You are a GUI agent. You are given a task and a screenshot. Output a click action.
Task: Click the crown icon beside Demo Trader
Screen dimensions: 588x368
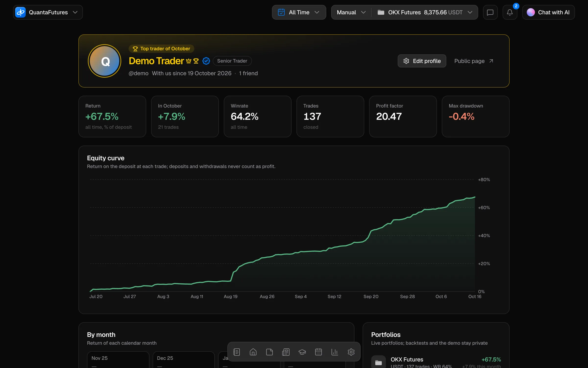point(188,61)
